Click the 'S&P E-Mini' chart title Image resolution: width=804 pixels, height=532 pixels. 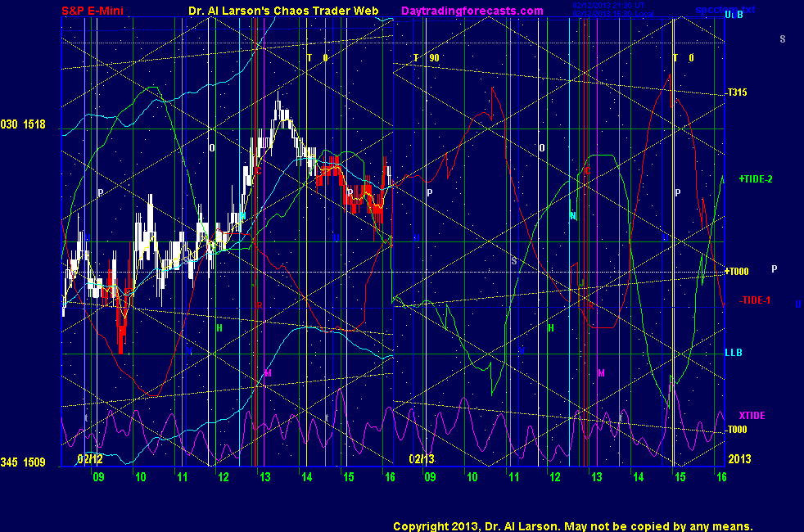click(x=93, y=11)
